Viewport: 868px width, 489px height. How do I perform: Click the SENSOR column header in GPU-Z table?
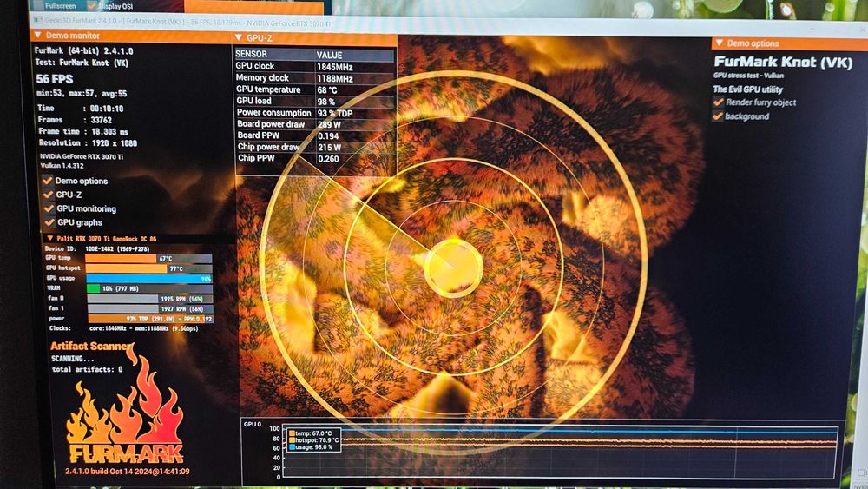(251, 54)
